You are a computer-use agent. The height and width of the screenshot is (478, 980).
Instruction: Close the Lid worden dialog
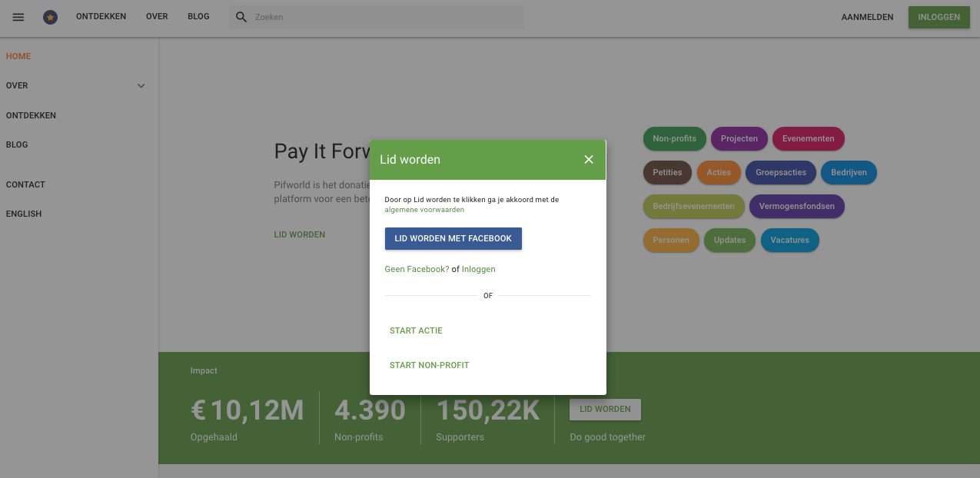(x=589, y=159)
